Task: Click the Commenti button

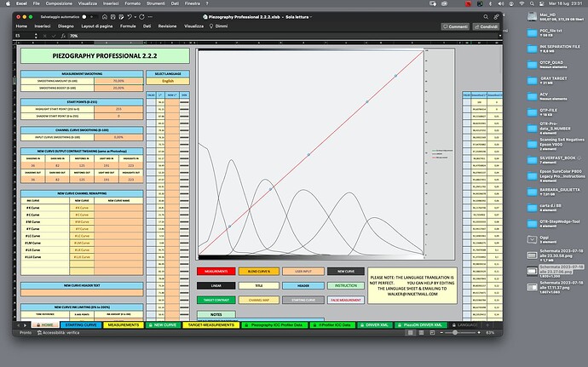Action: coord(455,26)
